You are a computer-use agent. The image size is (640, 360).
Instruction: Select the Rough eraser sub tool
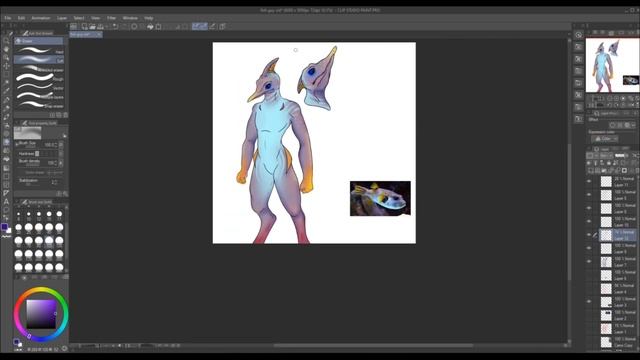point(39,78)
